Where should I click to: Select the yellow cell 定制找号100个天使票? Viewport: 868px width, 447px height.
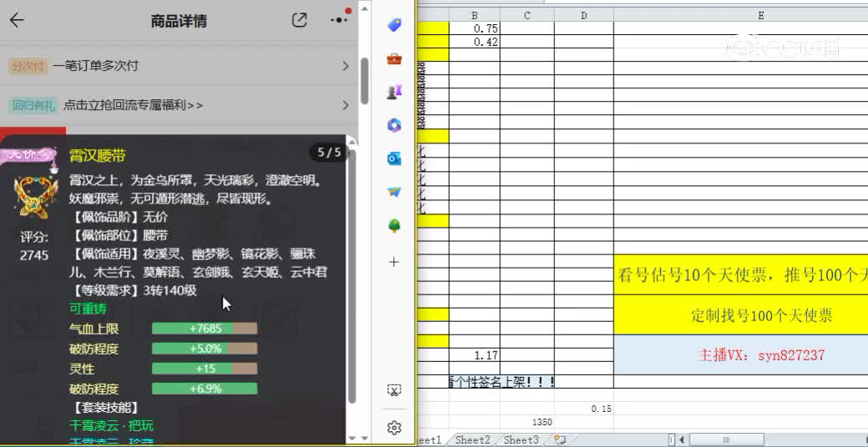click(740, 314)
